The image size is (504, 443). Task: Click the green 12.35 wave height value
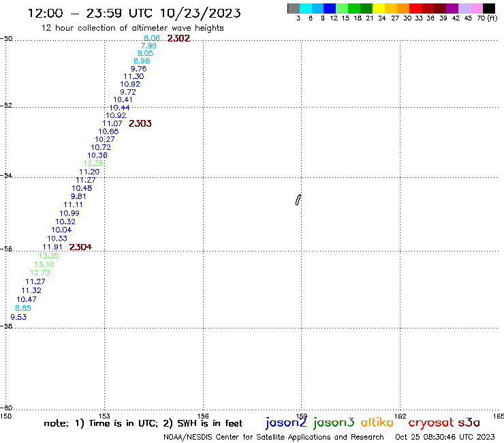[93, 164]
